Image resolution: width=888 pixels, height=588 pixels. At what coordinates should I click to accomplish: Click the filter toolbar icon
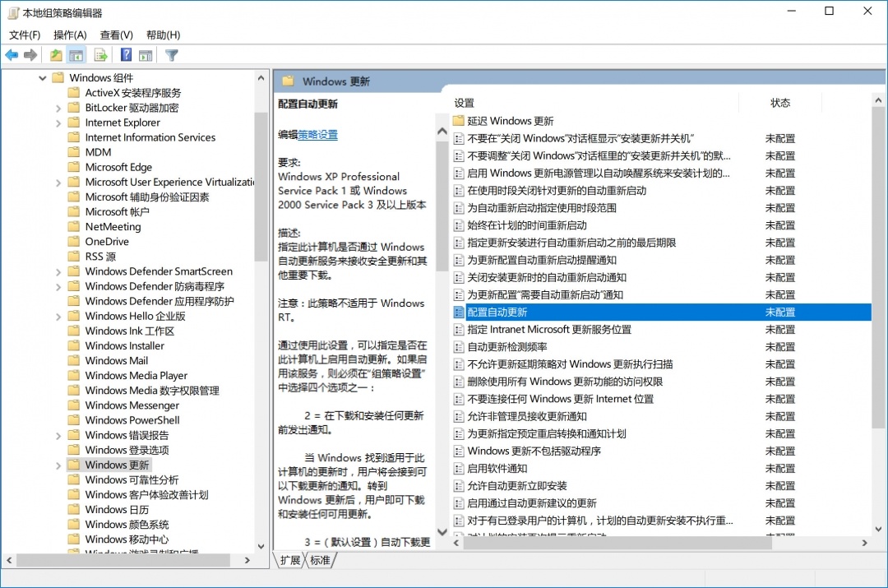pos(170,54)
